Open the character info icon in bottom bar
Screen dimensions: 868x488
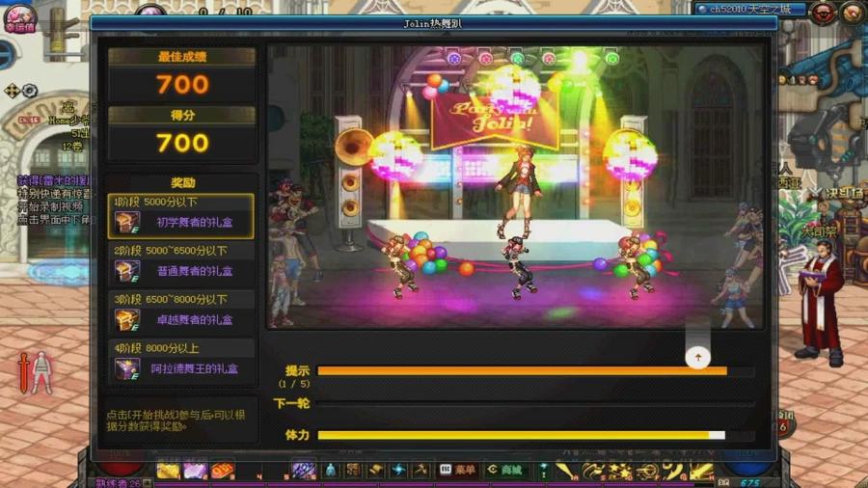click(x=331, y=471)
